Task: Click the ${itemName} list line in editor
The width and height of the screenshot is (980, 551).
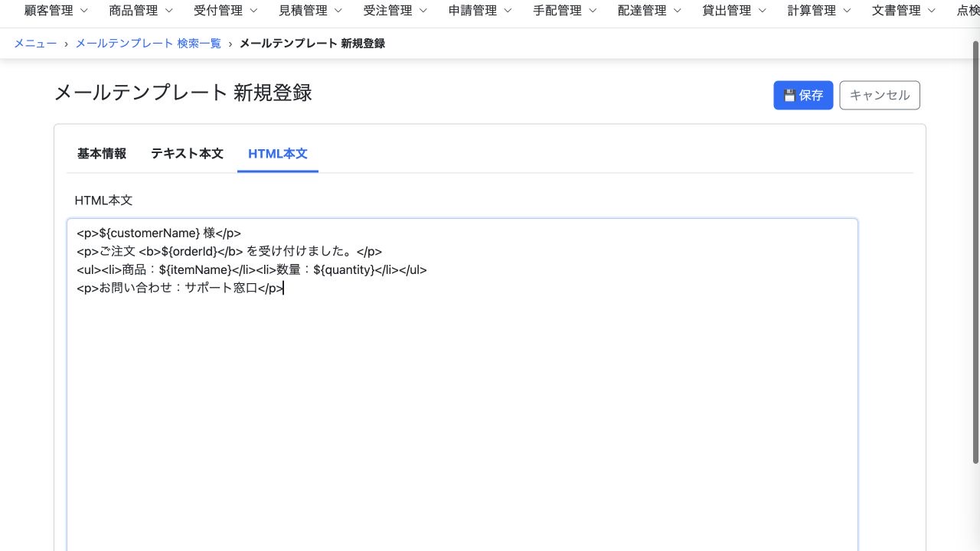Action: 251,270
